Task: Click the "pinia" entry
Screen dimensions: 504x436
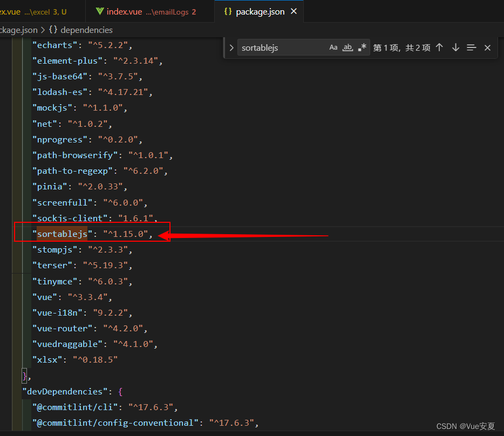Action: pos(80,187)
